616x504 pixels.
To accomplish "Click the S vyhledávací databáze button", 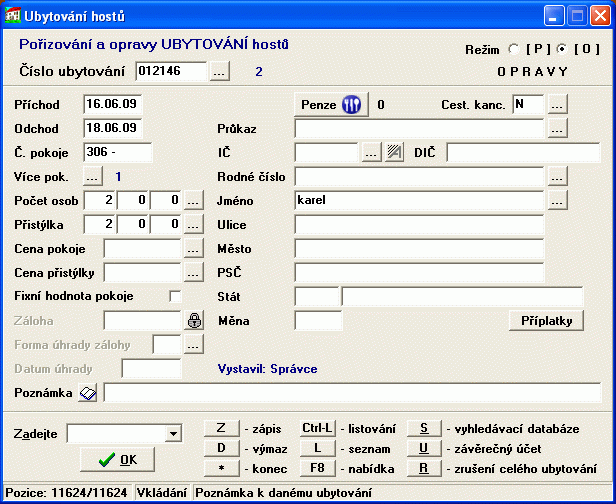I will [424, 428].
